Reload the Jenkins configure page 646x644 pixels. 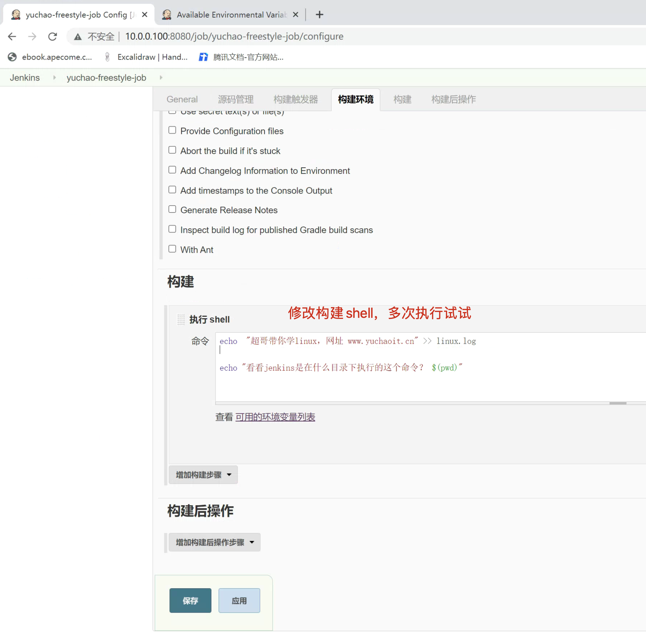coord(52,37)
